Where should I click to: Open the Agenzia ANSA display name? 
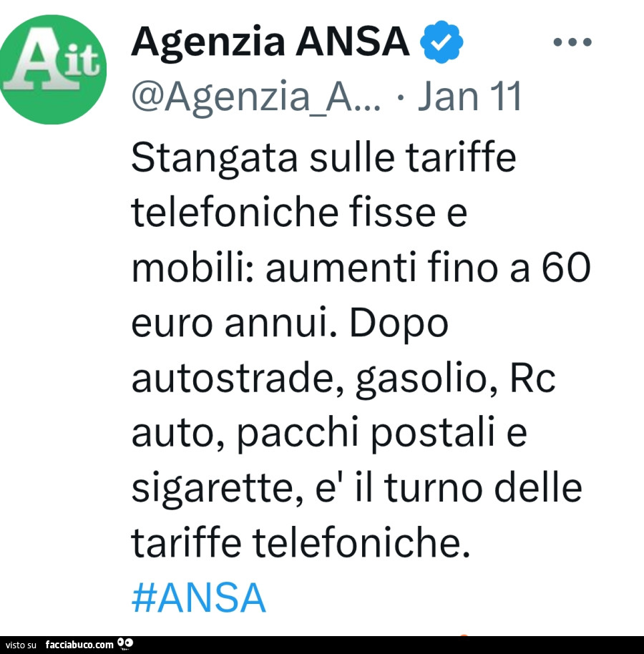pos(270,42)
